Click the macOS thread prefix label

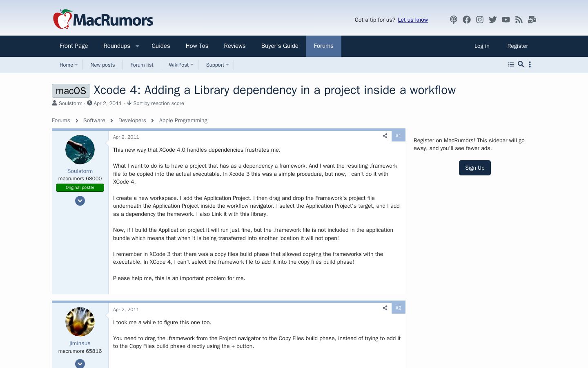pyautogui.click(x=71, y=91)
